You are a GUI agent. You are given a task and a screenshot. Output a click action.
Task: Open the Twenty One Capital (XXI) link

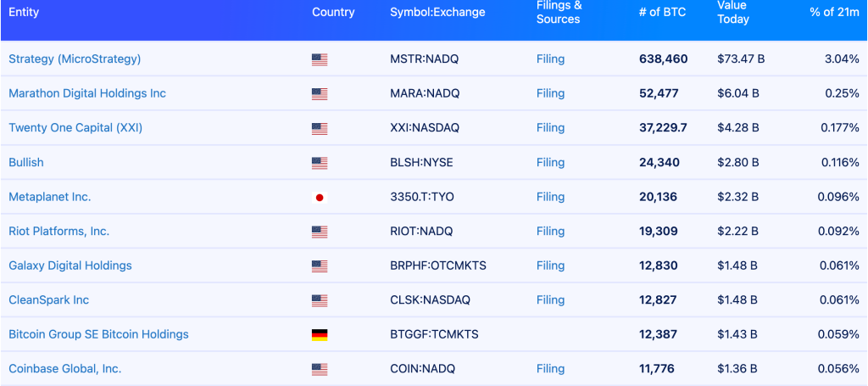pyautogui.click(x=75, y=128)
